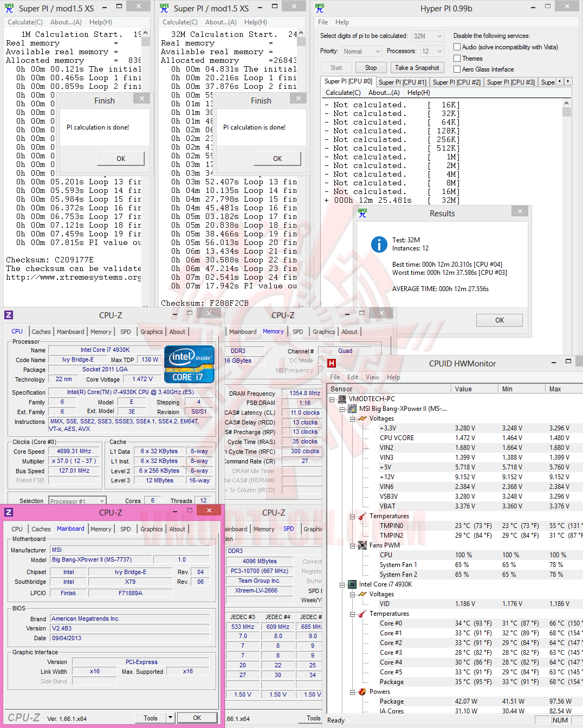This screenshot has height=728, width=583.
Task: Open the View menu in HWMonitor
Action: pos(372,377)
